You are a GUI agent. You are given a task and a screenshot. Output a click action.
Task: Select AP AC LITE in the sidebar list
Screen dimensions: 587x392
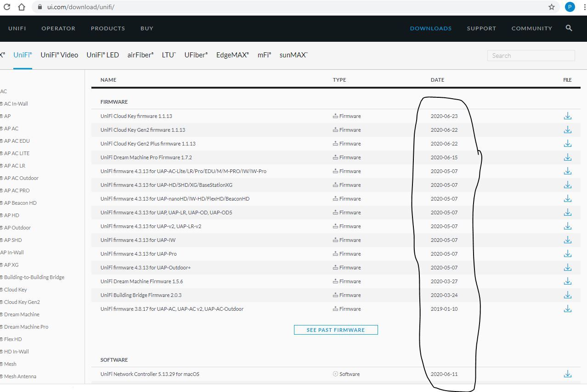(x=17, y=153)
